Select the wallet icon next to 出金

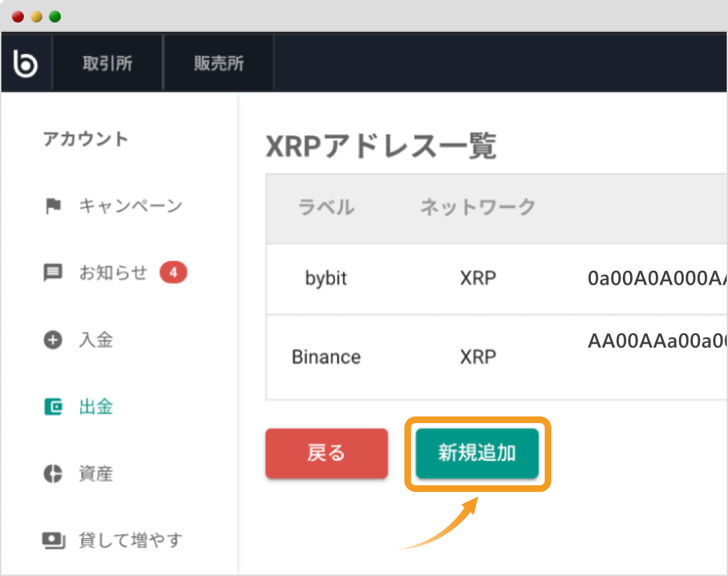click(54, 407)
